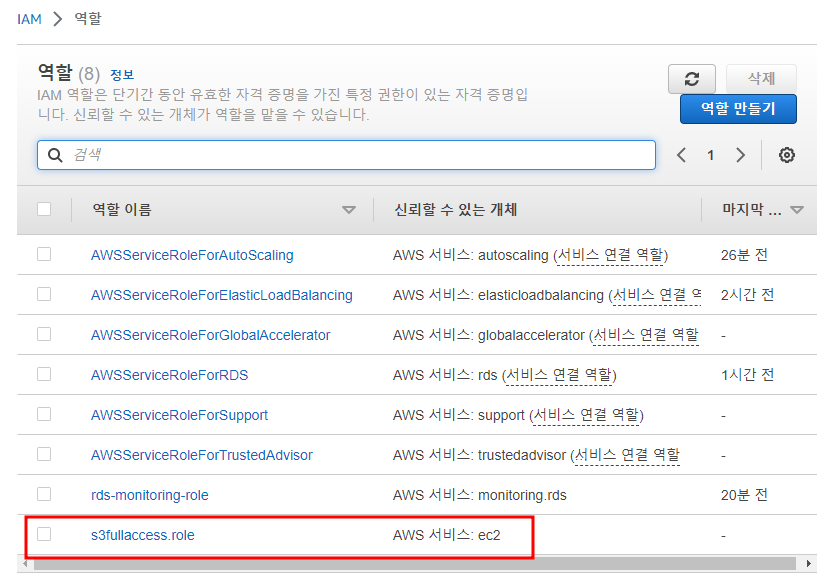Open rds-monitoring-role link
831x586 pixels.
149,495
